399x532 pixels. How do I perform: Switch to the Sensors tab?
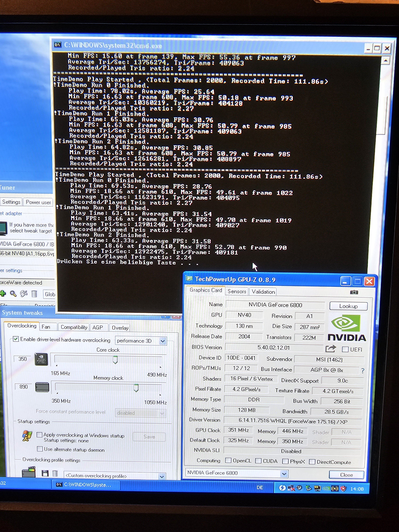(237, 292)
